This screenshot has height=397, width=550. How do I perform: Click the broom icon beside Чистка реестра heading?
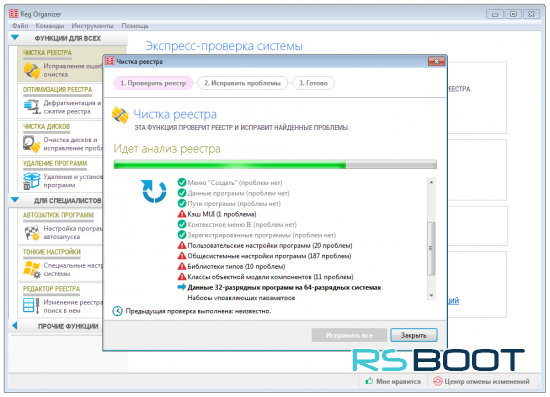(x=120, y=115)
